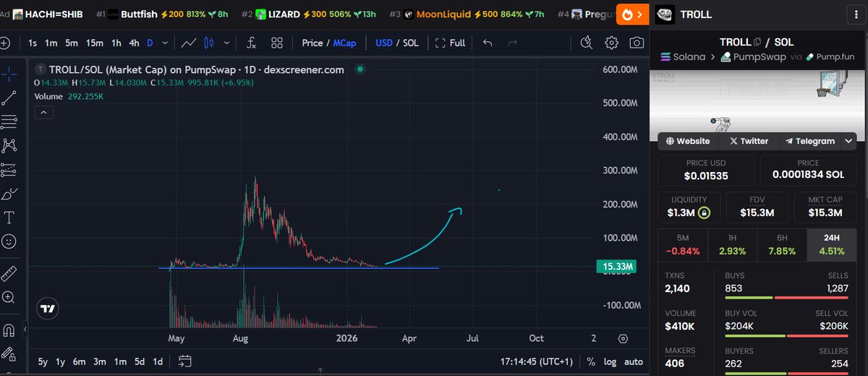
Task: Select the 15m interval
Action: (95, 43)
